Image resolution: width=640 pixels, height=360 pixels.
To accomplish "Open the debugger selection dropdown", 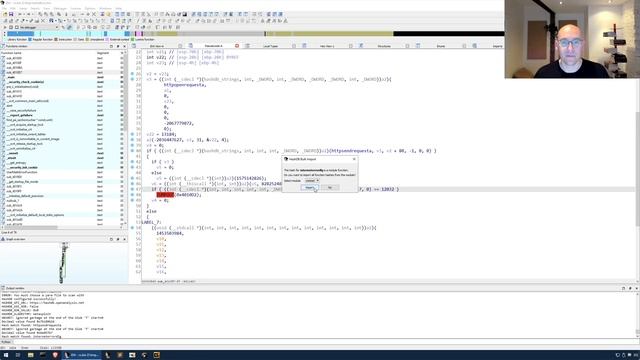I will [x=39, y=27].
